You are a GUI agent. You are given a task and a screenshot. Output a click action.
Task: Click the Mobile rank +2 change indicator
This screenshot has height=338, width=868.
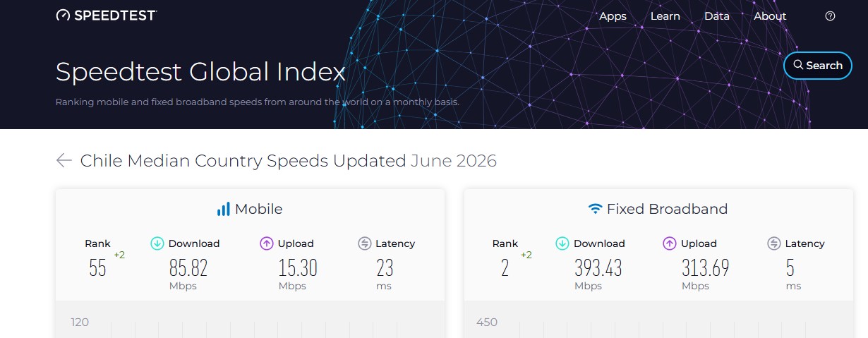click(119, 255)
